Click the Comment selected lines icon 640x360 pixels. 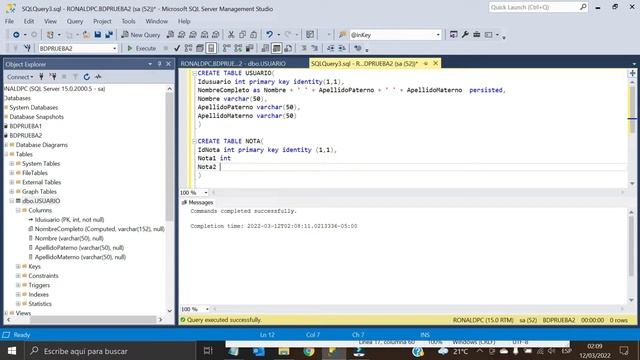304,48
